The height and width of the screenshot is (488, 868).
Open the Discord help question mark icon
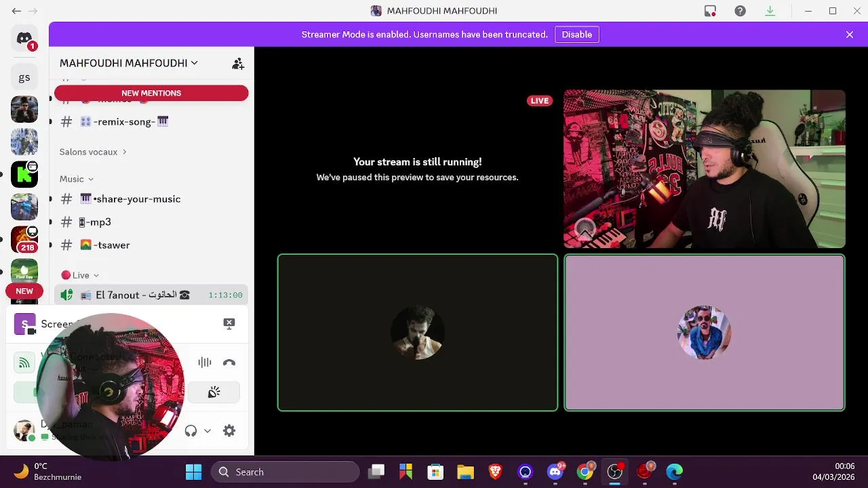point(741,11)
